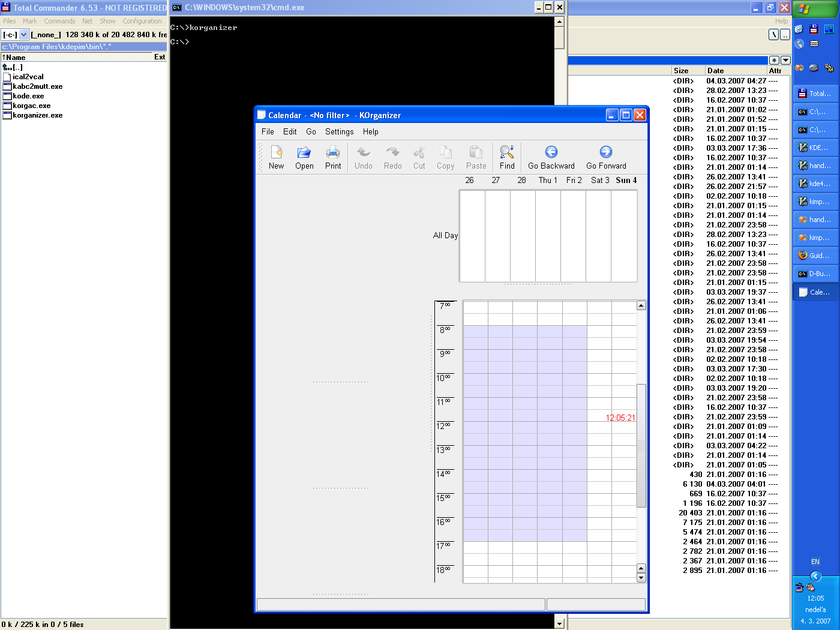Click the cmd.exe window scroll down arrow
This screenshot has width=840, height=630.
[559, 624]
